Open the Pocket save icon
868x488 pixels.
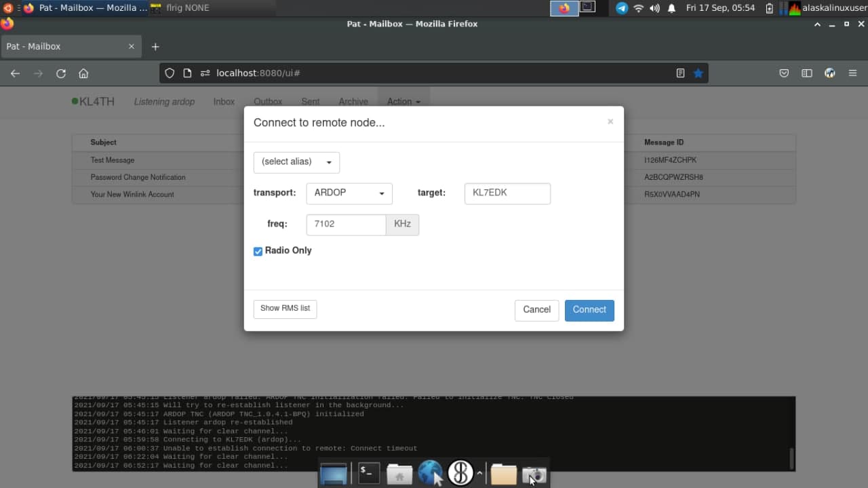(x=784, y=73)
